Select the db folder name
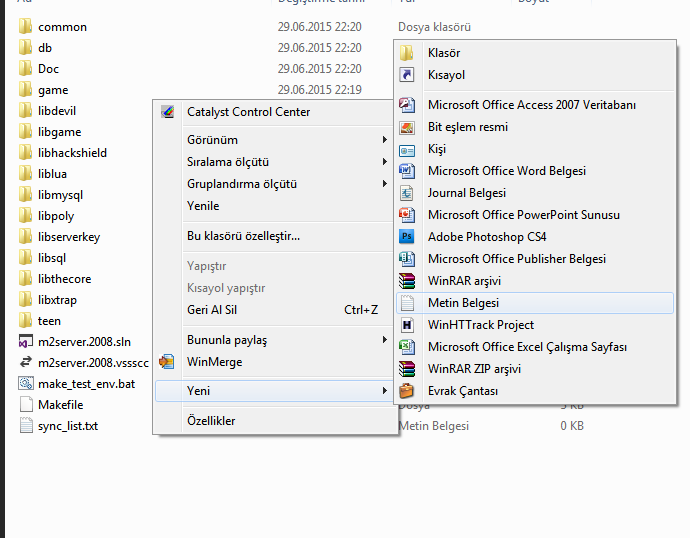This screenshot has width=690, height=538. point(45,48)
